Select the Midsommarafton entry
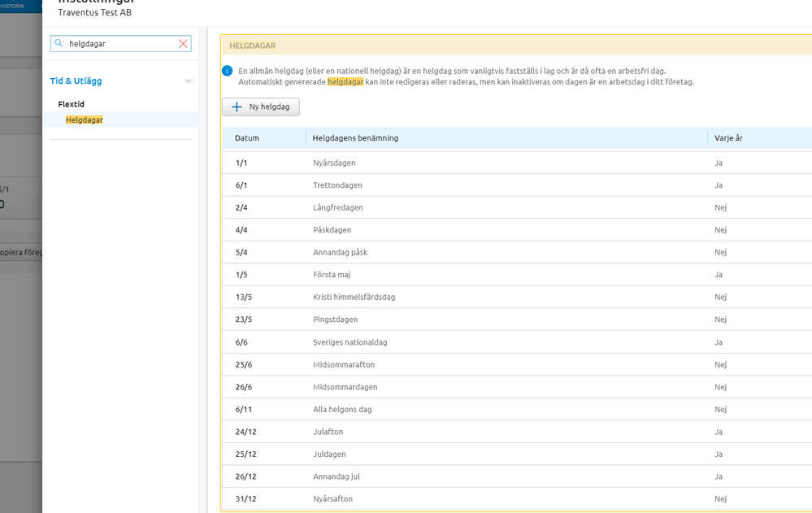Image resolution: width=812 pixels, height=513 pixels. (x=344, y=364)
